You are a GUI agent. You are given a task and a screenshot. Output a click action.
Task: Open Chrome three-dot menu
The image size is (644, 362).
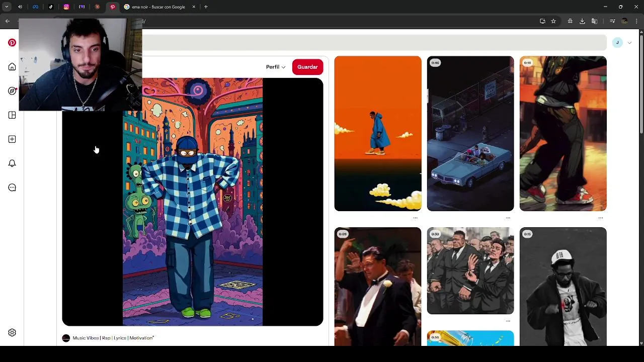636,21
